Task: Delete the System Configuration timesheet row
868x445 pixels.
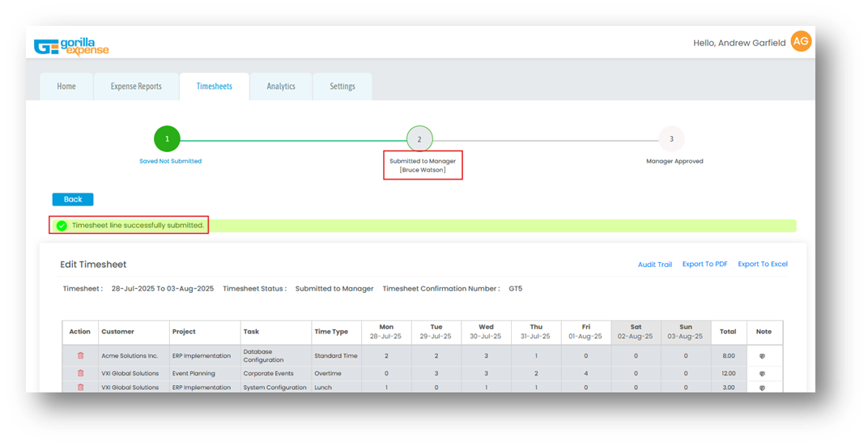Action: pyautogui.click(x=80, y=388)
